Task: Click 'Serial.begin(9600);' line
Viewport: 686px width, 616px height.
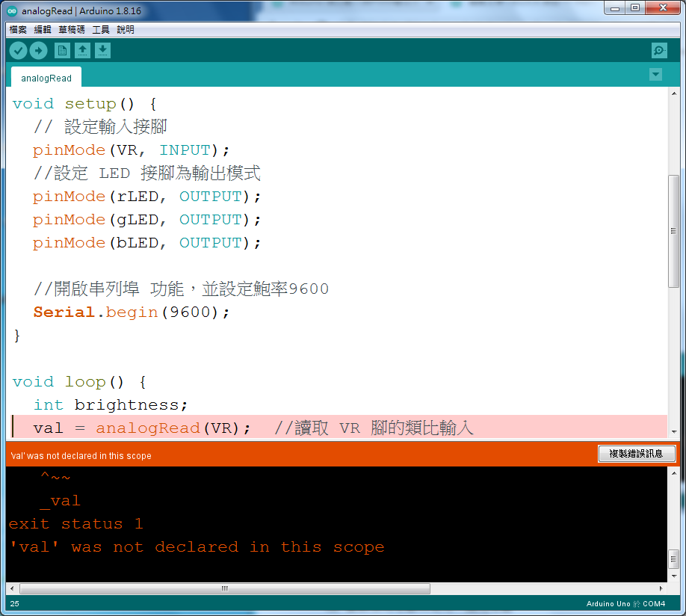Action: click(x=132, y=312)
